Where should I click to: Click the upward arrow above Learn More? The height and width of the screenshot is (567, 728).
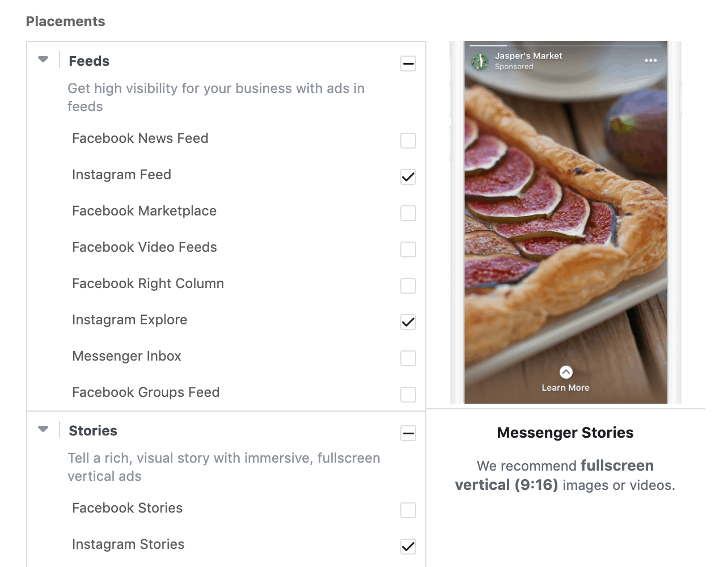coord(565,371)
